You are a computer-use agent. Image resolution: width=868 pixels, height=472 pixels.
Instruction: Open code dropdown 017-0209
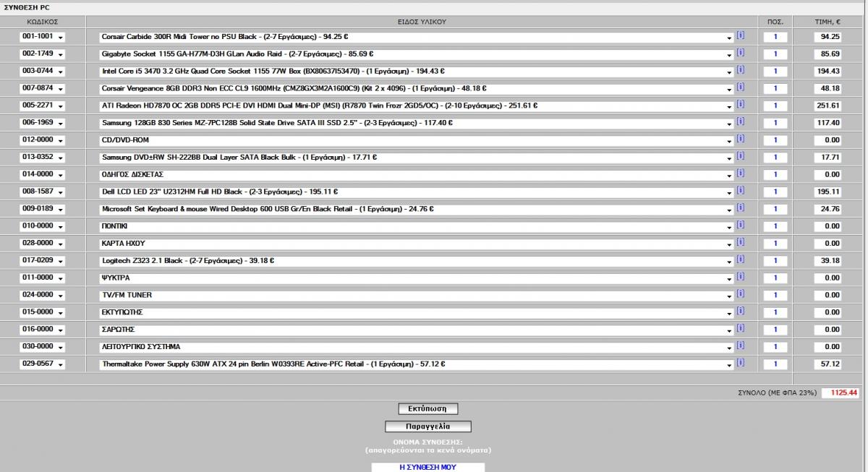[x=43, y=261]
